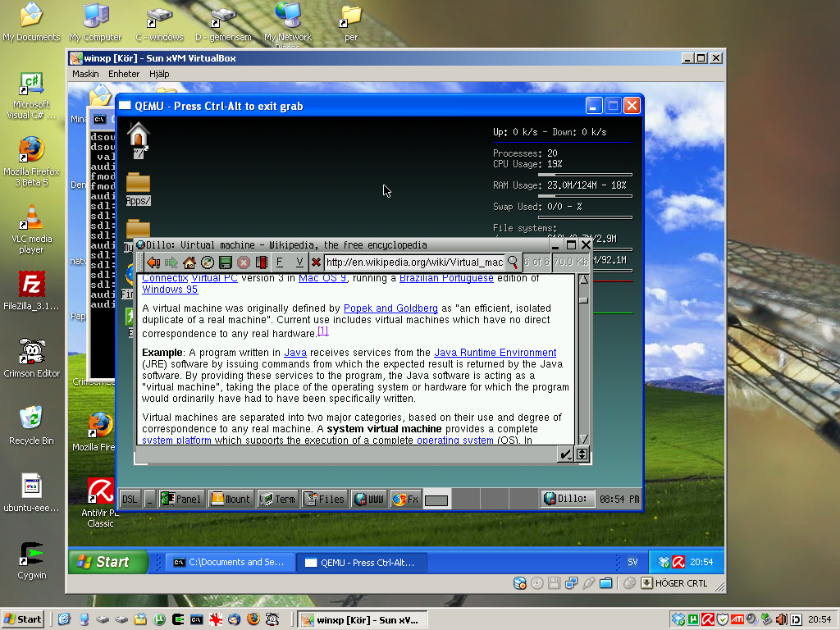
Task: Click the host key arrow icon beside HÖGER CRTL
Action: pyautogui.click(x=646, y=583)
